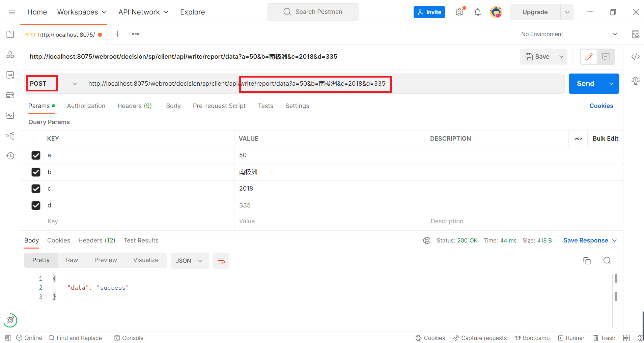The width and height of the screenshot is (644, 343).
Task: Toggle response line wrap
Action: 221,261
